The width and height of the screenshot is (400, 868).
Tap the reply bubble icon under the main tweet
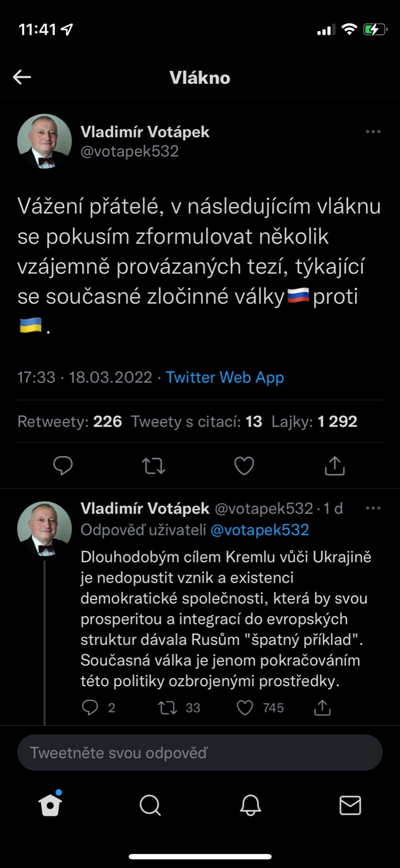(63, 465)
